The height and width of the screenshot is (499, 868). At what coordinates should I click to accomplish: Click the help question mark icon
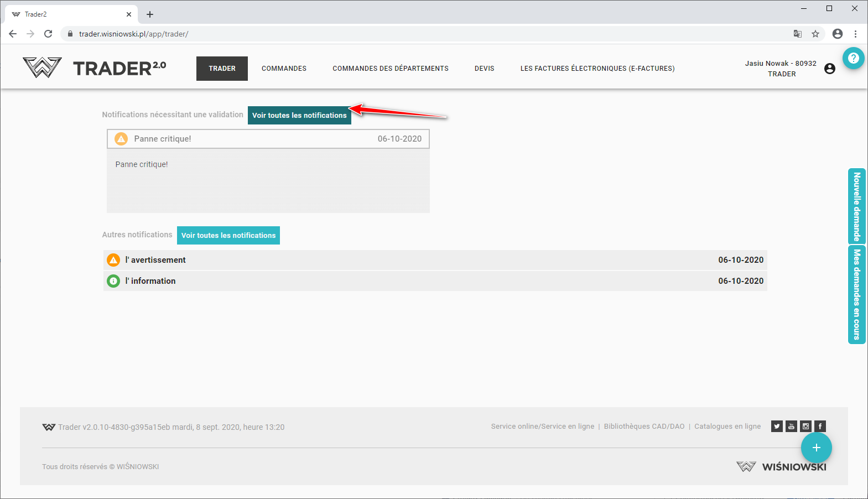pos(853,58)
